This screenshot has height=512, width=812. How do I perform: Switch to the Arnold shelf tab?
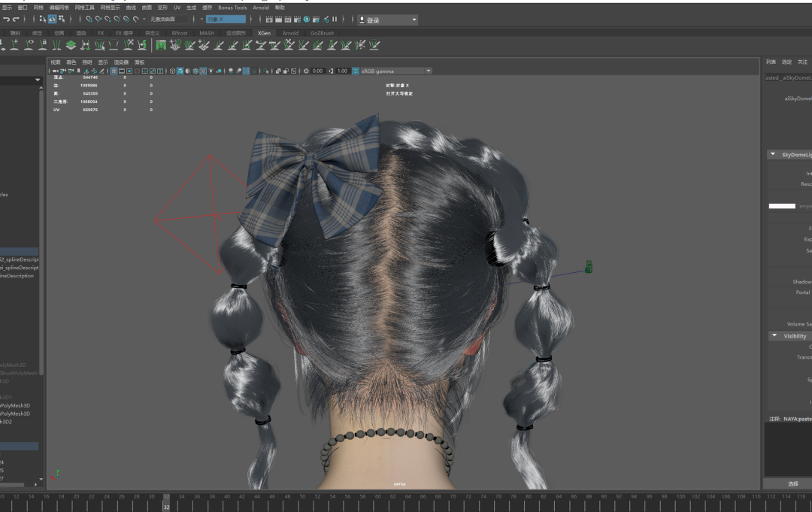(x=290, y=32)
